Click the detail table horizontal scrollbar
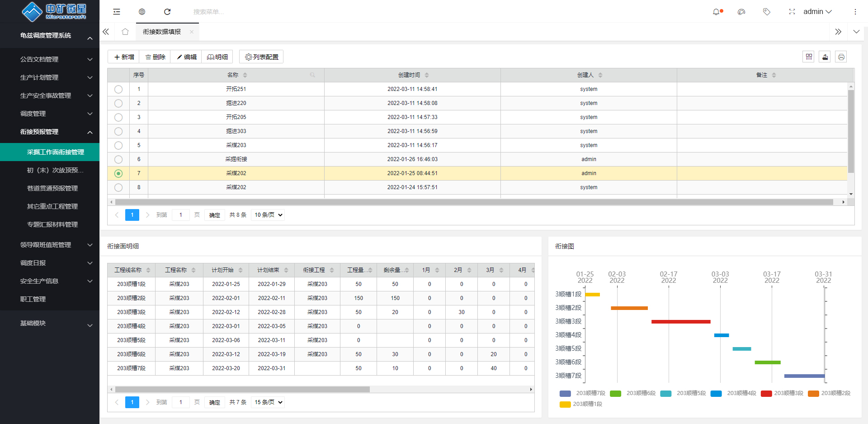The height and width of the screenshot is (424, 868). click(x=242, y=389)
